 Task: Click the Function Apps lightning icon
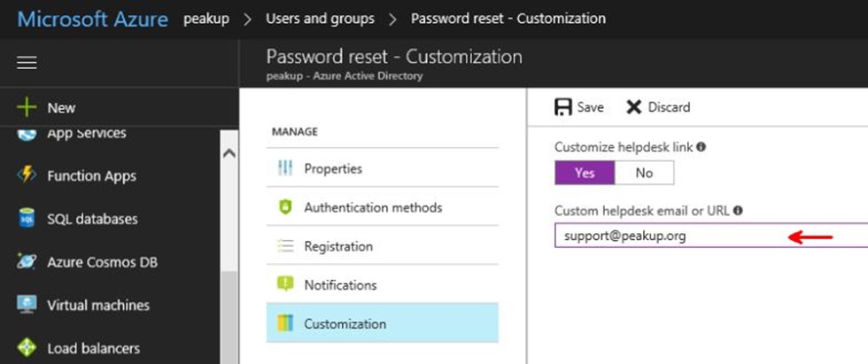(x=27, y=175)
